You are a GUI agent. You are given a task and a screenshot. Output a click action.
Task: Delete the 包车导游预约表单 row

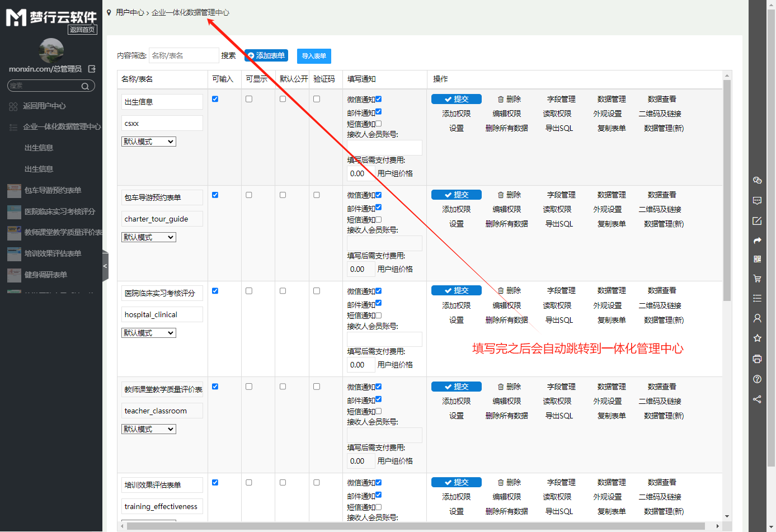[x=509, y=195]
